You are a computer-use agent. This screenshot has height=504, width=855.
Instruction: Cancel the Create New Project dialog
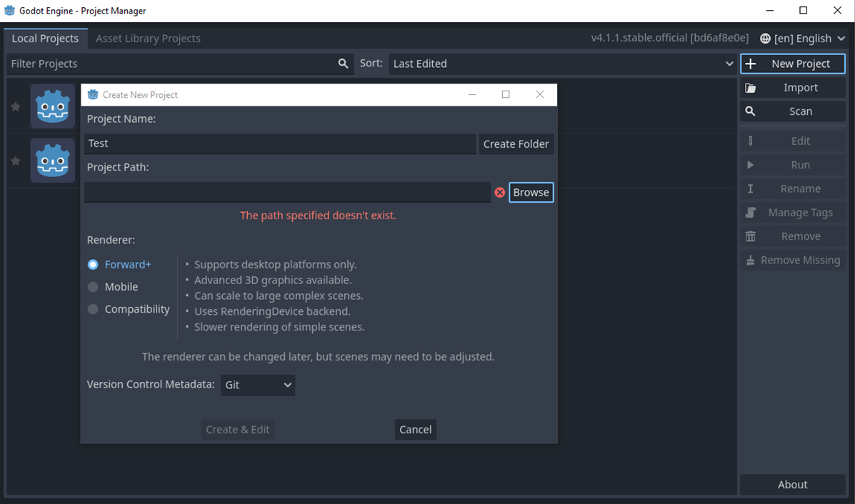pyautogui.click(x=416, y=429)
